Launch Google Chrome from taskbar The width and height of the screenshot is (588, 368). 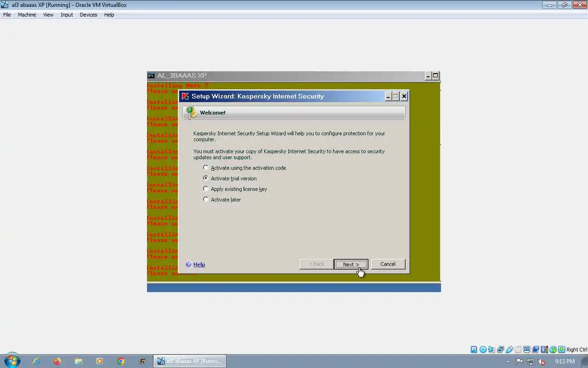[121, 361]
